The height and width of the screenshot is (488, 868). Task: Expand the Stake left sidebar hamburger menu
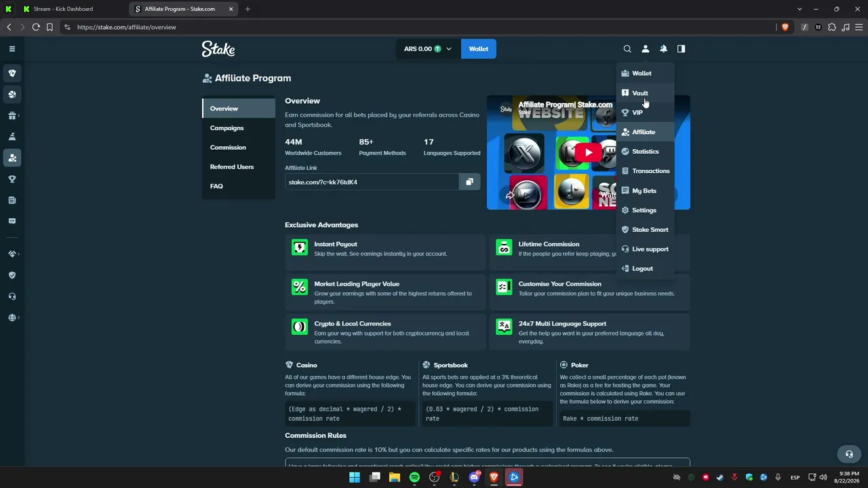tap(12, 49)
